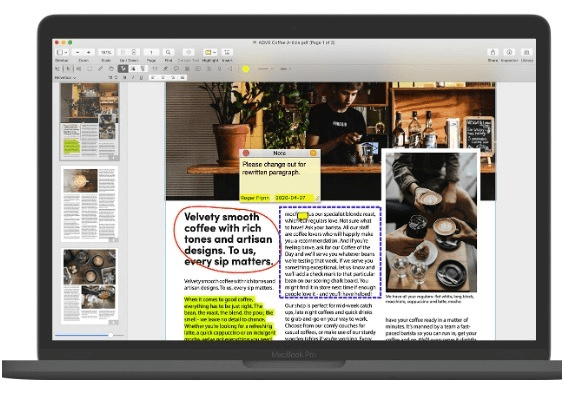Select page 2 thumbnail in sidebar

pos(90,204)
